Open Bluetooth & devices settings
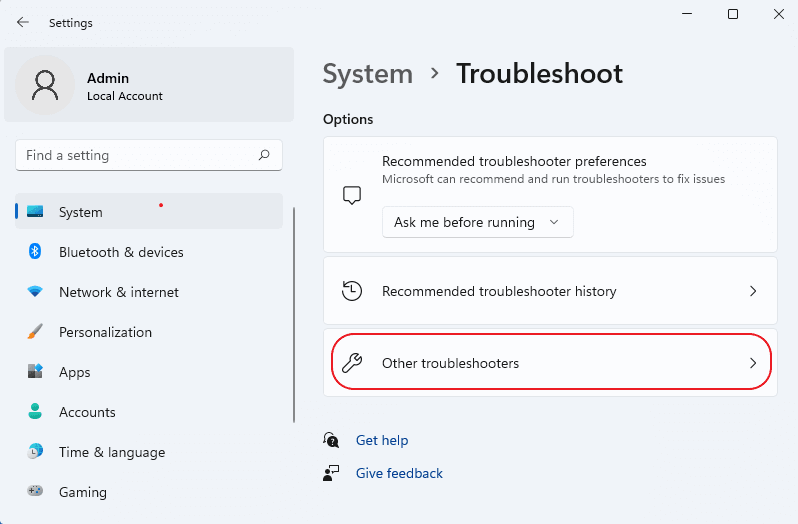 coord(149,252)
